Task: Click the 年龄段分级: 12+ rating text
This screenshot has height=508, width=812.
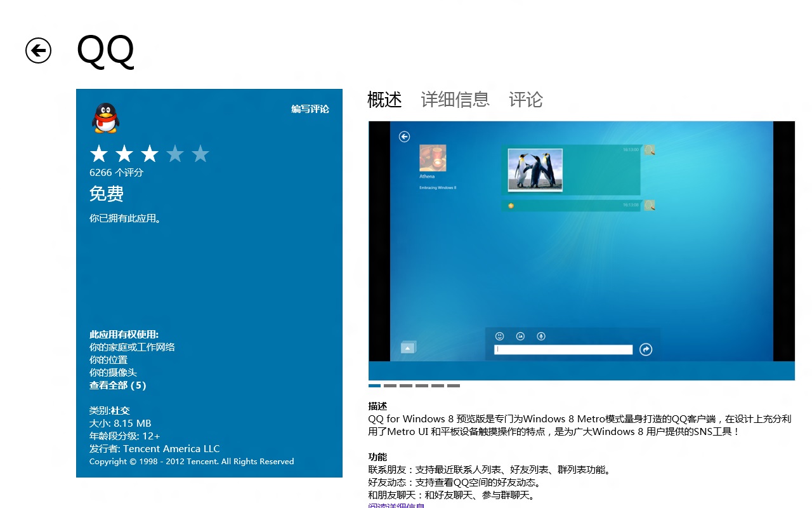Action: pyautogui.click(x=125, y=436)
